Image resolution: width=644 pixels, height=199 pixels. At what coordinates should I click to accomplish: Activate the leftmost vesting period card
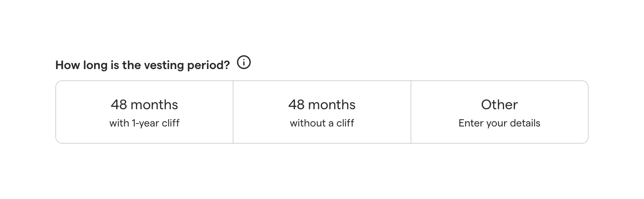[x=144, y=112]
